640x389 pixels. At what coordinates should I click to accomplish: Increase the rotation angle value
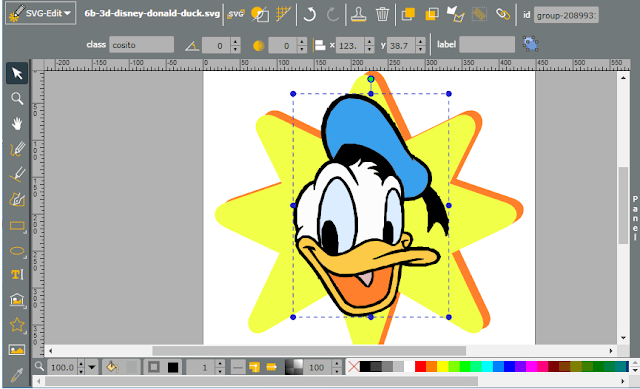(236, 41)
